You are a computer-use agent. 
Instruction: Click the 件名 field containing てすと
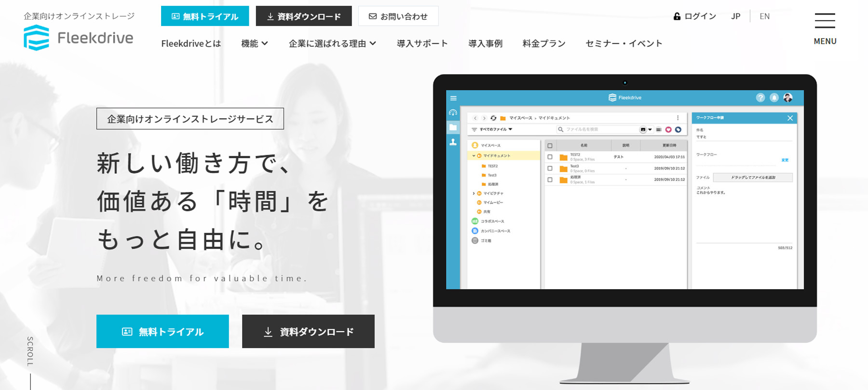coord(744,137)
